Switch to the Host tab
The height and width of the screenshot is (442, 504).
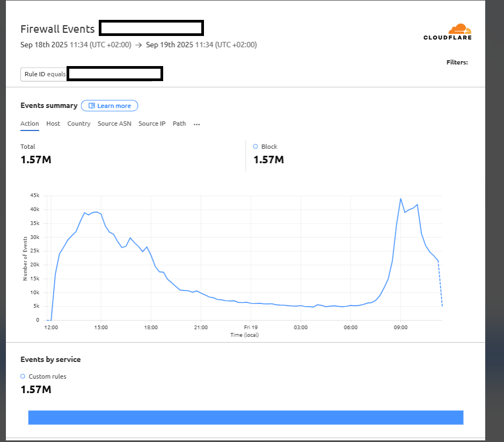pos(53,124)
